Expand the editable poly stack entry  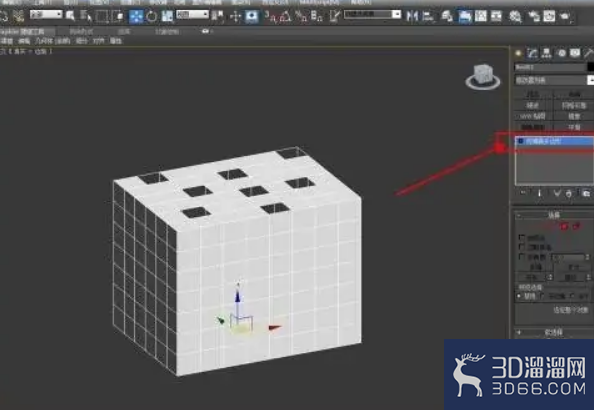coord(521,141)
